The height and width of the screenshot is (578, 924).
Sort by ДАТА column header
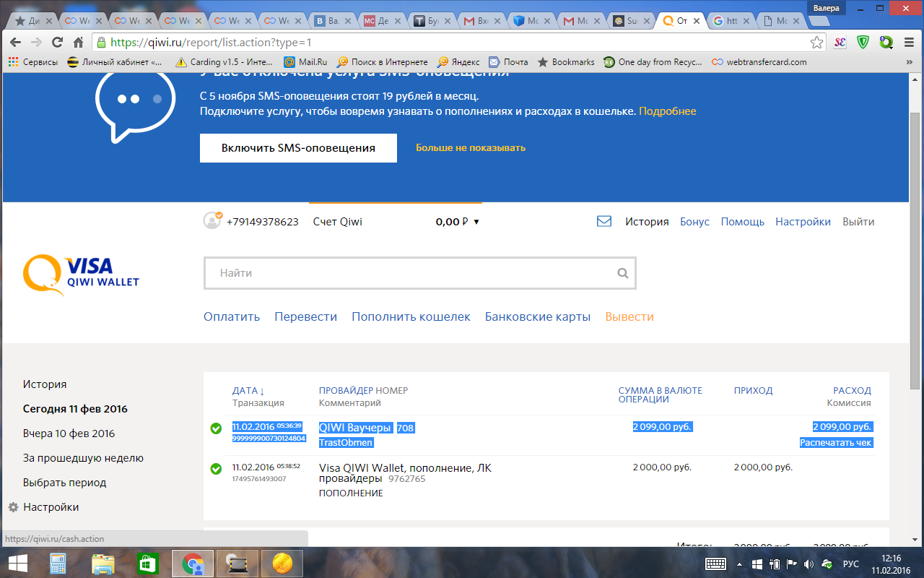pyautogui.click(x=248, y=391)
